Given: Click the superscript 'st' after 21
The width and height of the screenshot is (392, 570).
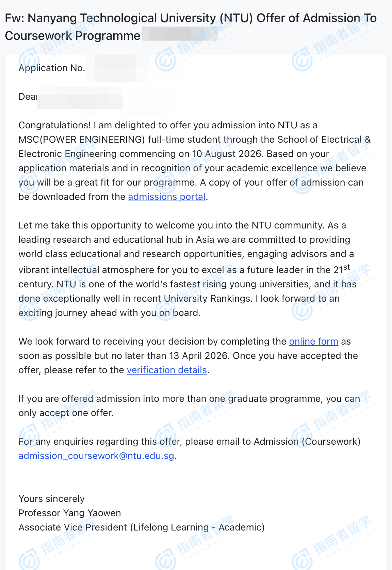Looking at the screenshot, I should click(347, 267).
